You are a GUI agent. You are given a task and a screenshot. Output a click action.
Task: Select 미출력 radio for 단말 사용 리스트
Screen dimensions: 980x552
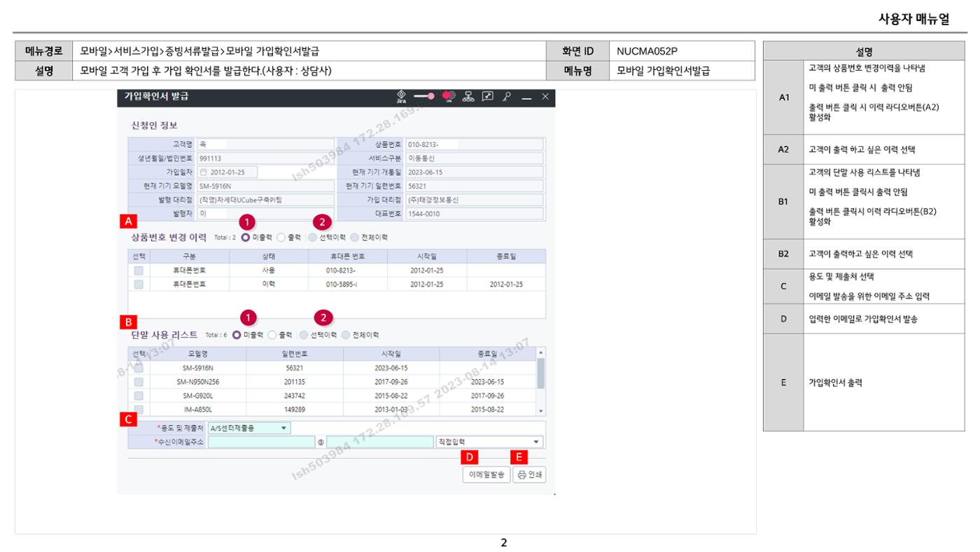tap(237, 335)
